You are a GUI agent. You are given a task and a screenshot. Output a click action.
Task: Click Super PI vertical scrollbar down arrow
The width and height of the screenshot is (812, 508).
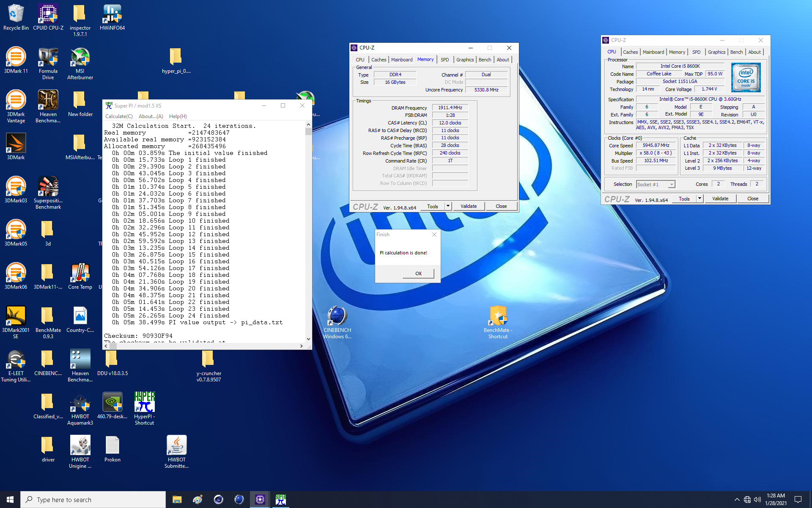(308, 339)
